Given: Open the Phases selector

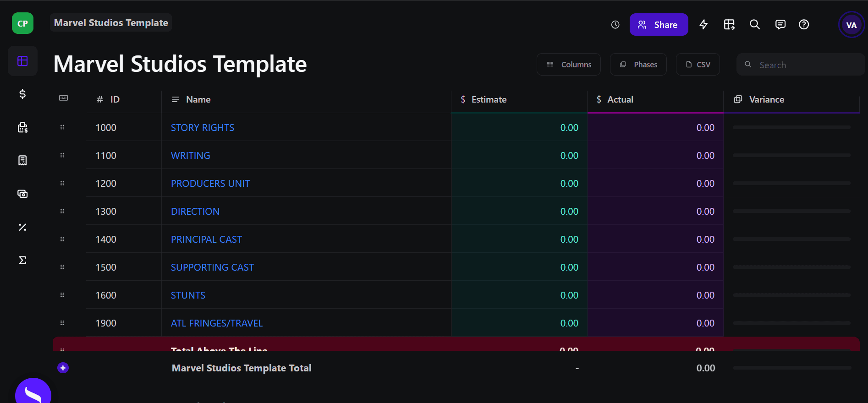Looking at the screenshot, I should pyautogui.click(x=638, y=65).
